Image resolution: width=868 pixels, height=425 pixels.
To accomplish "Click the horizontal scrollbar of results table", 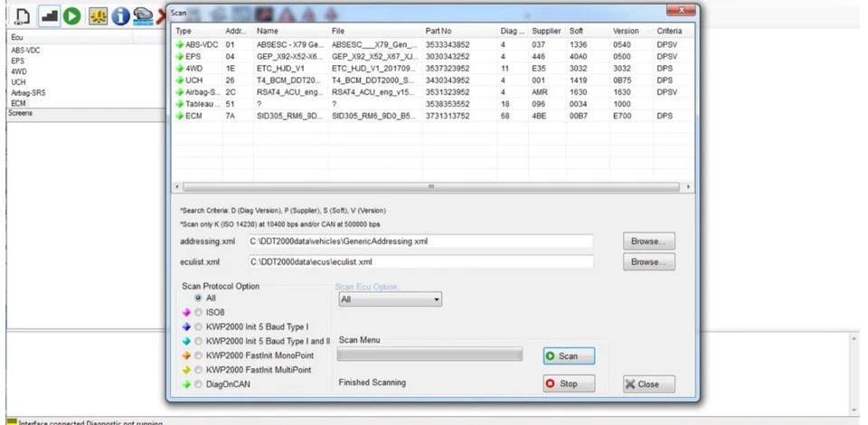I will [x=431, y=187].
